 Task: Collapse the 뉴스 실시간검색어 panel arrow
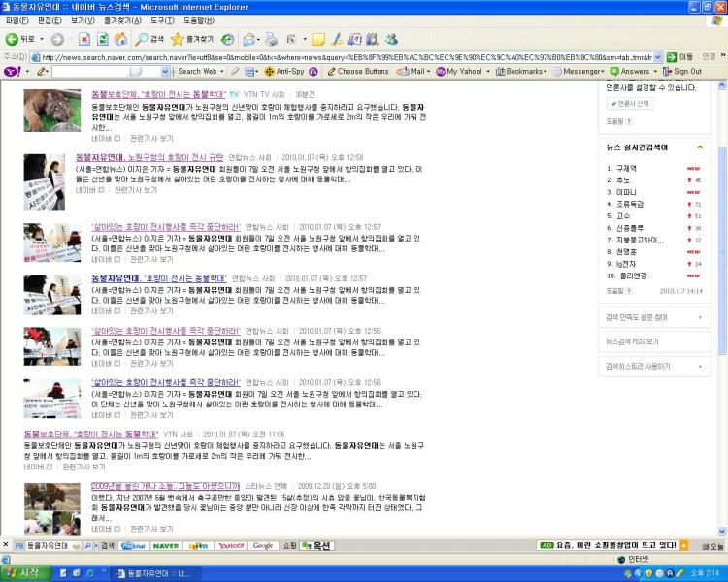pyautogui.click(x=700, y=147)
